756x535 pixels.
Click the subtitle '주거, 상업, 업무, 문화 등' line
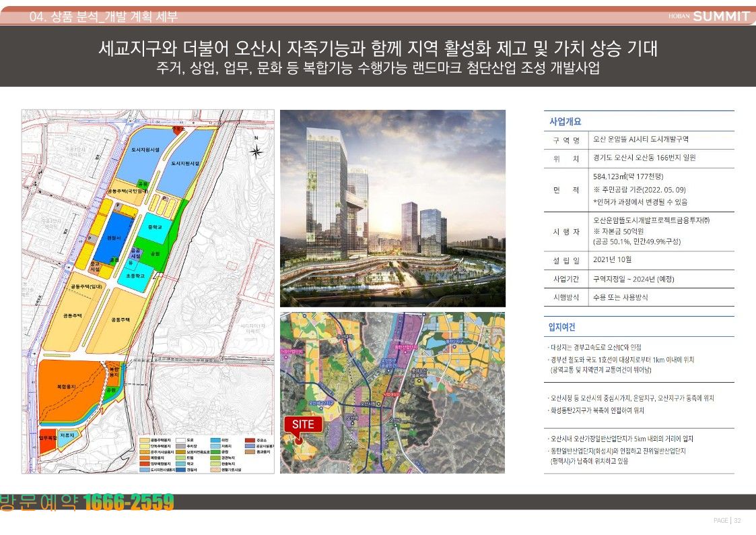tap(378, 67)
